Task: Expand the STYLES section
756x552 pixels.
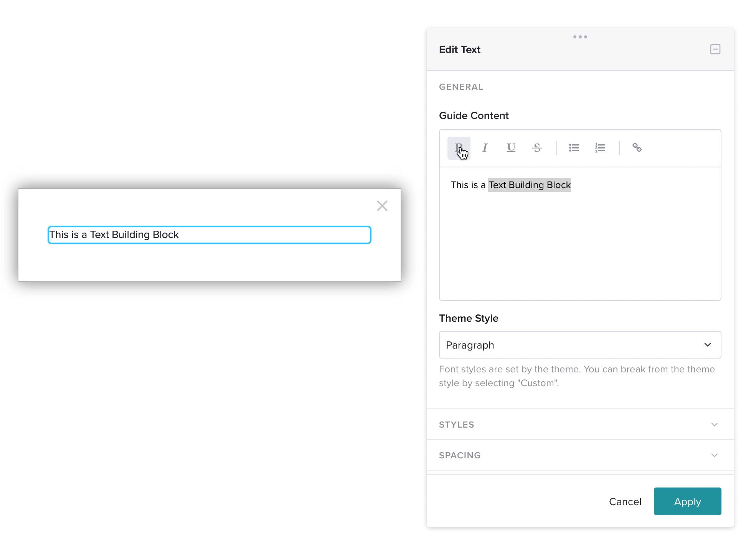Action: click(x=580, y=424)
